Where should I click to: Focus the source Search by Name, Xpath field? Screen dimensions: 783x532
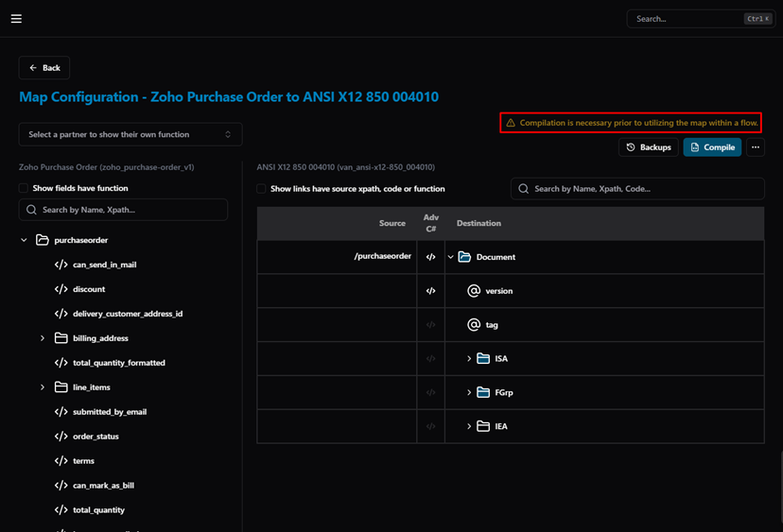(x=123, y=210)
